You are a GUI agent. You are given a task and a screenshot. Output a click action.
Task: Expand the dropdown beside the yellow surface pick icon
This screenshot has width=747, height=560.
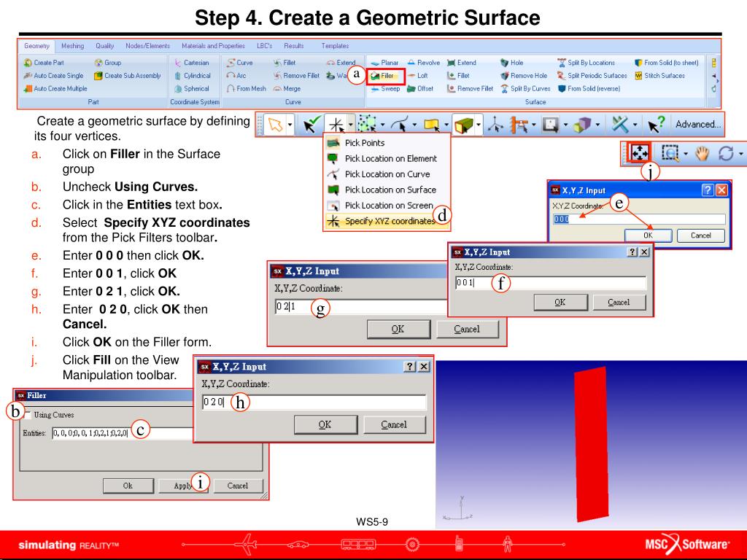446,125
